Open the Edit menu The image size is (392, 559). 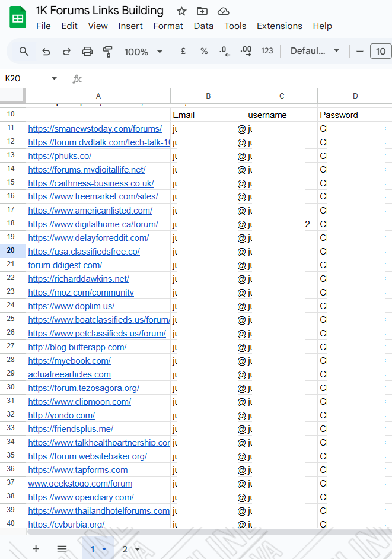click(69, 26)
